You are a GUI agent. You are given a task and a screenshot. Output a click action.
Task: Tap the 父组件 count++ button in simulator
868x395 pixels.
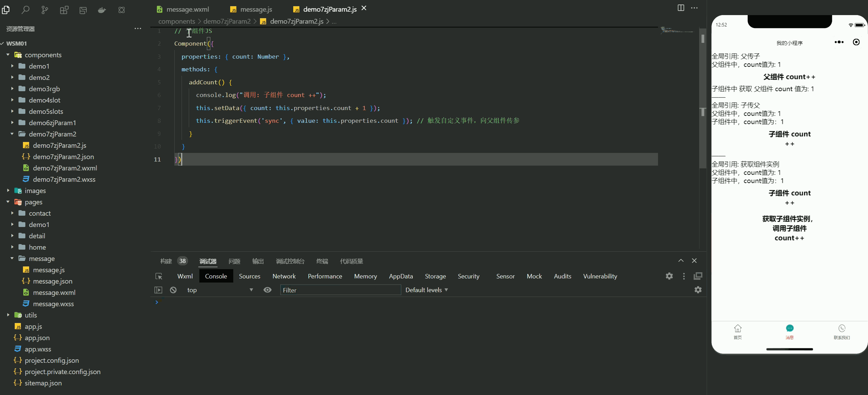[789, 77]
